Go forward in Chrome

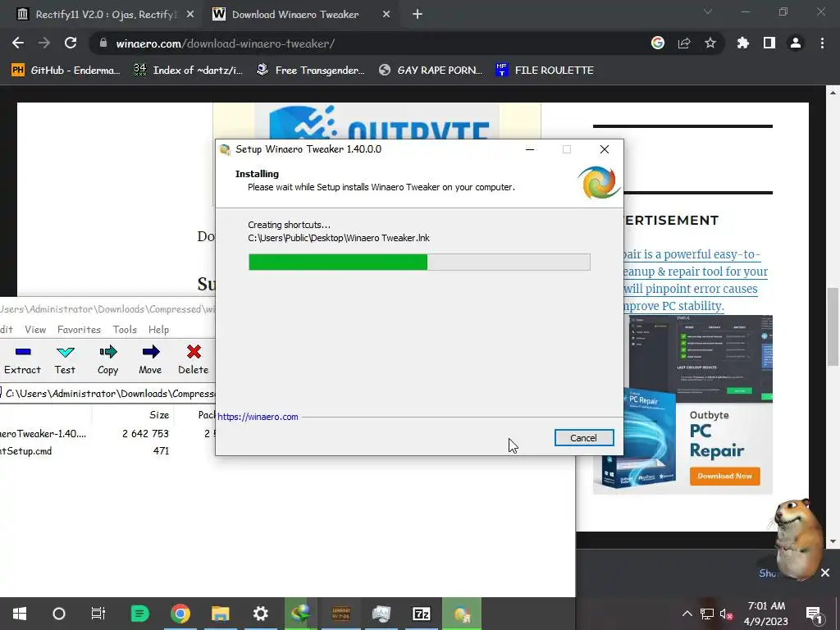(x=44, y=43)
